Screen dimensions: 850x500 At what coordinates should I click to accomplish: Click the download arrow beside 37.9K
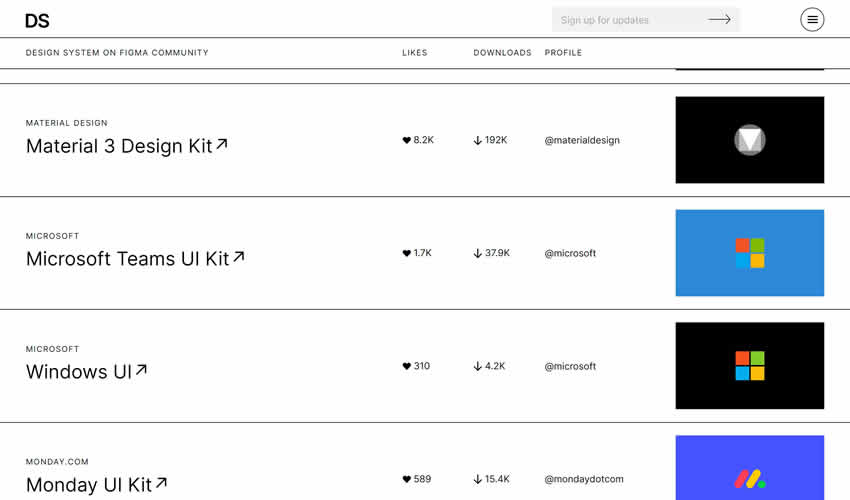tap(478, 254)
